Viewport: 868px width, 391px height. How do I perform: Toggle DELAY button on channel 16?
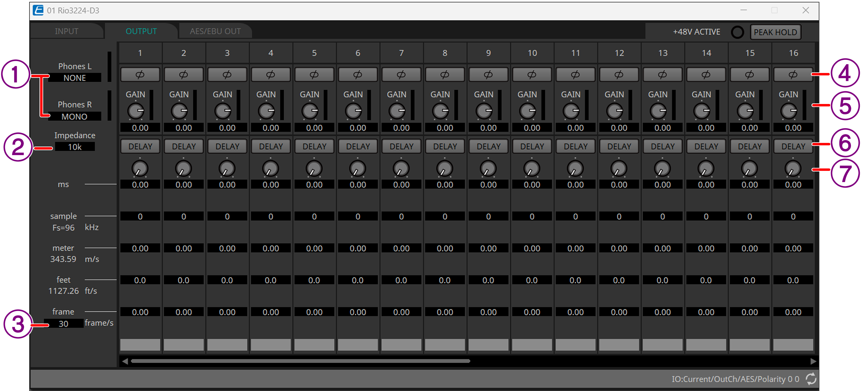(793, 146)
